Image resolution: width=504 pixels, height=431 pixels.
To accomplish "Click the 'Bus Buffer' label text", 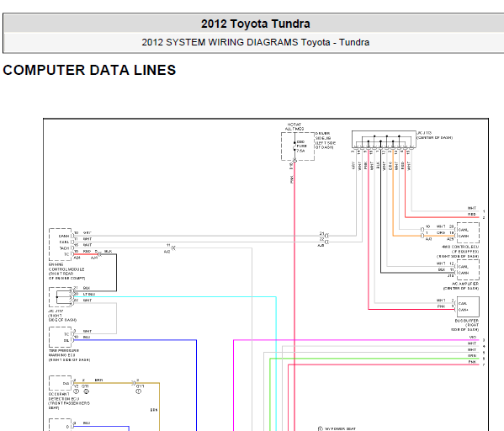I will click(464, 325).
